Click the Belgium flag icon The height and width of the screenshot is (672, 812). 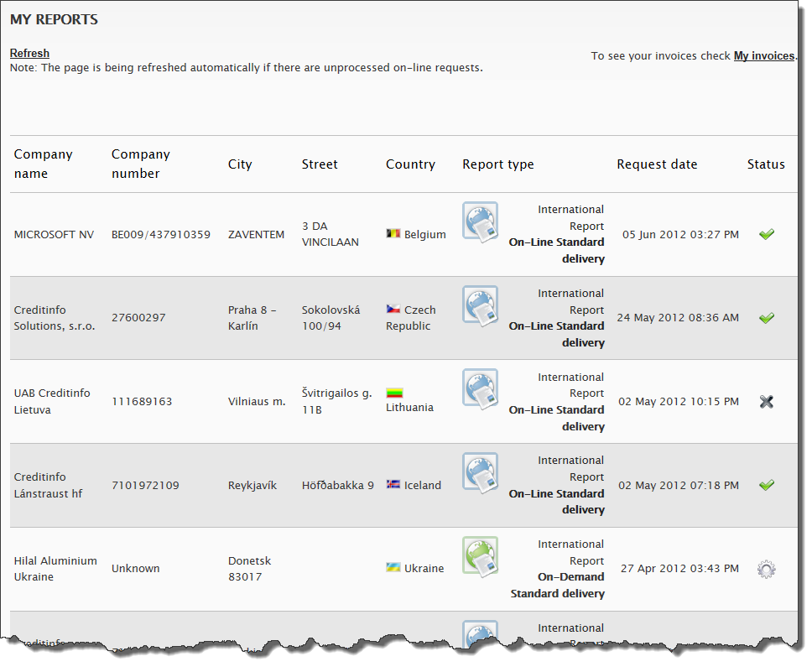coord(393,234)
